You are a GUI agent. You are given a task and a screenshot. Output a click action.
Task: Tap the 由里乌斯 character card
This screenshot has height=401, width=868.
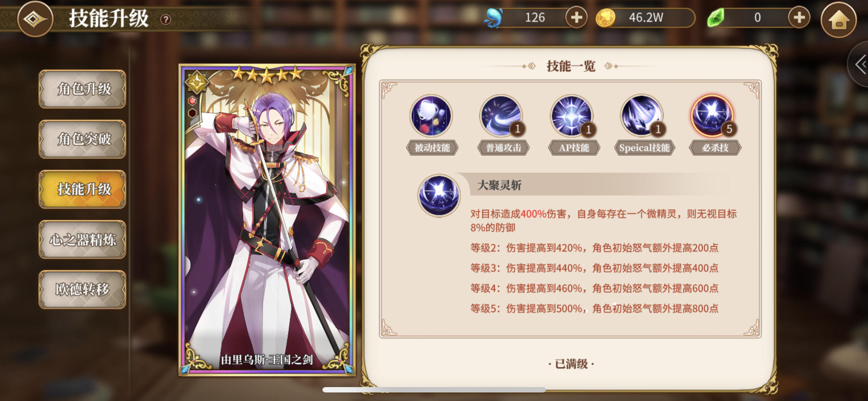click(267, 220)
